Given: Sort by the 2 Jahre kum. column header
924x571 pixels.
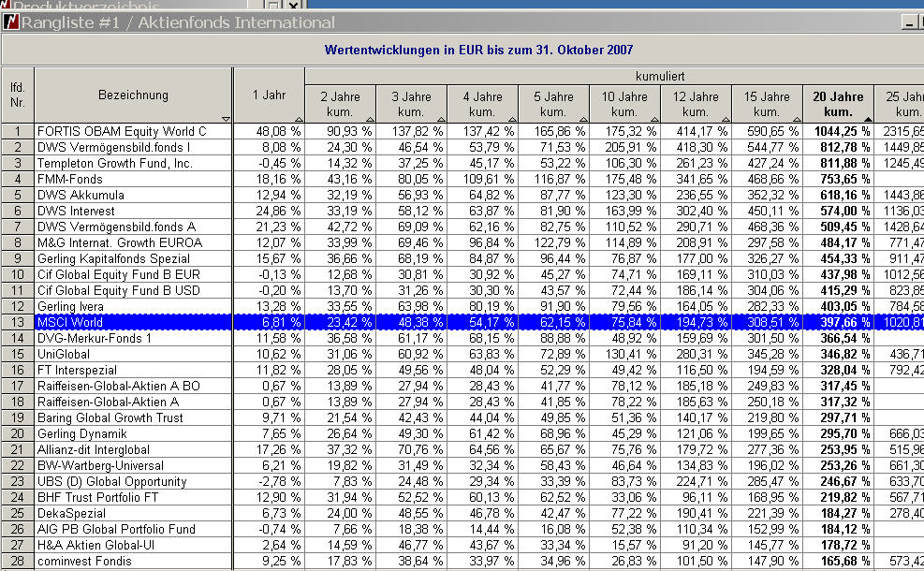Looking at the screenshot, I should point(340,104).
